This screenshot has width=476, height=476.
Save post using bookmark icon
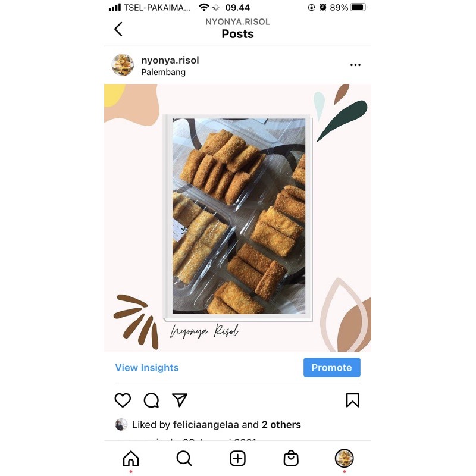point(352,400)
